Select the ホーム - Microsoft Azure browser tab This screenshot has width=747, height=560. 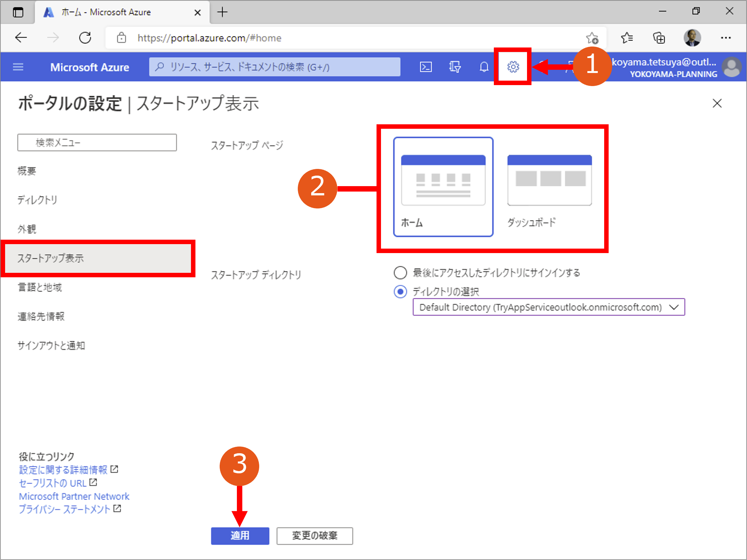click(x=122, y=12)
